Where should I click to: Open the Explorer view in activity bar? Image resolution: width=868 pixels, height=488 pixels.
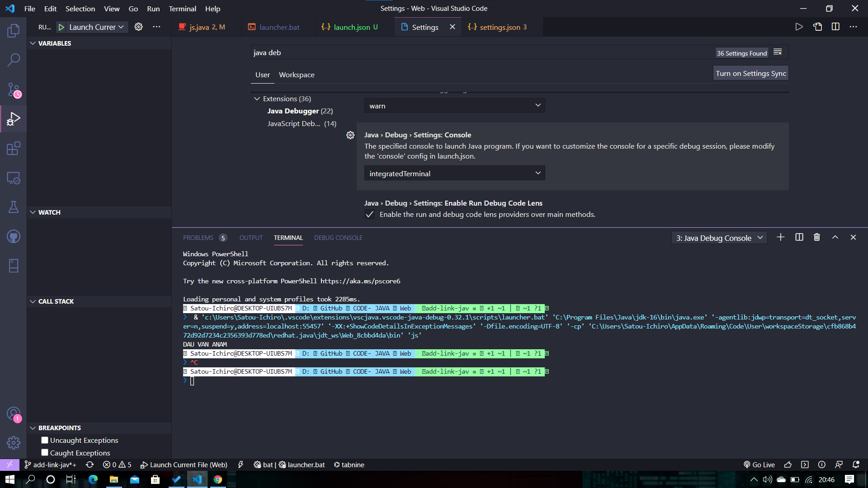[14, 31]
